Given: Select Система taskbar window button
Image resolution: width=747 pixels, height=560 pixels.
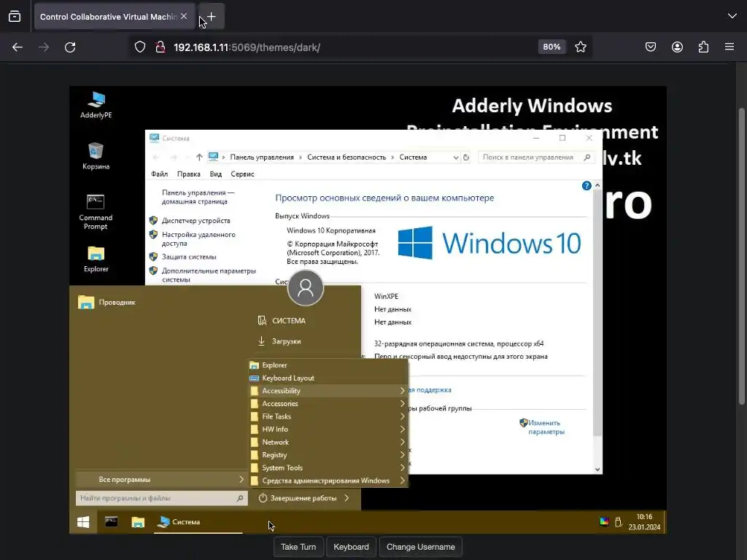Looking at the screenshot, I should [x=198, y=522].
